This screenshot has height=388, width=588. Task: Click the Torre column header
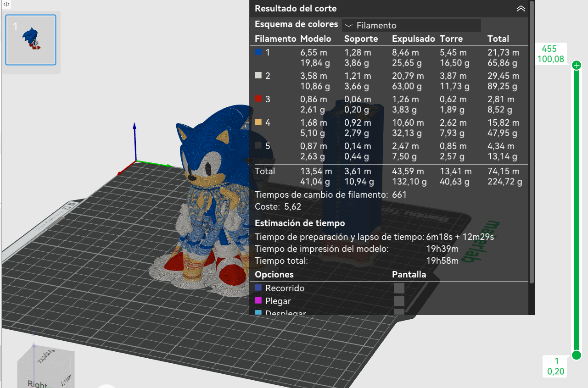click(x=451, y=39)
